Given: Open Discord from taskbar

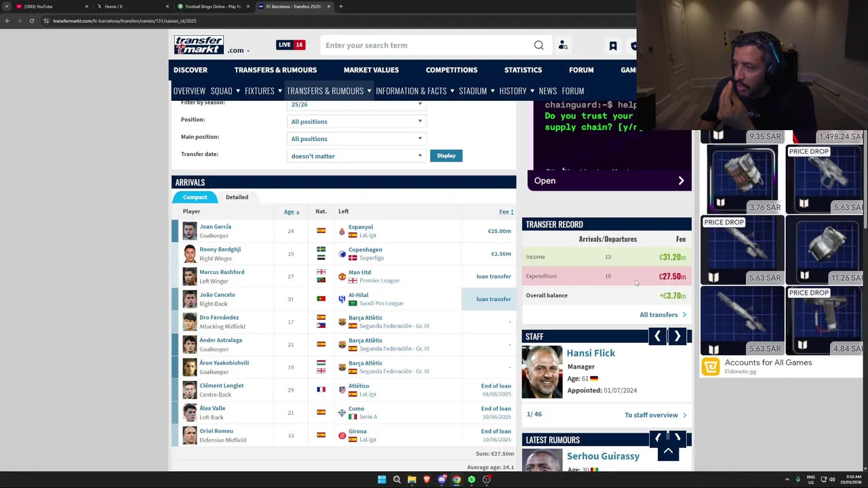Looking at the screenshot, I should 441,480.
